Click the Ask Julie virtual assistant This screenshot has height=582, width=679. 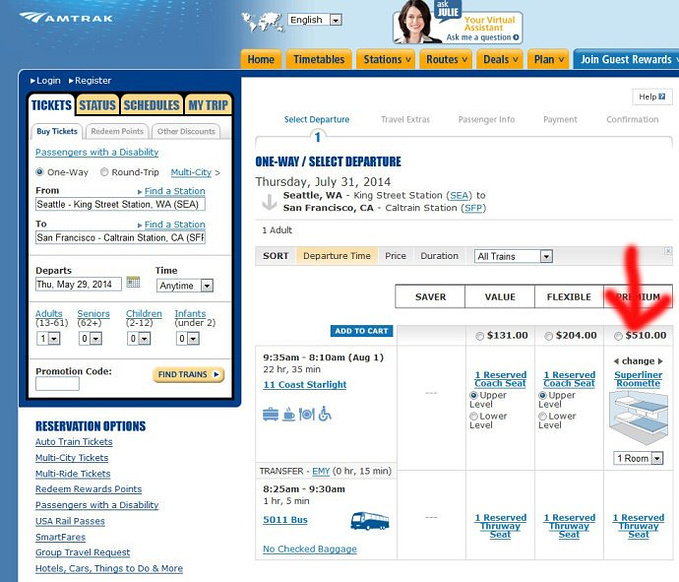coord(458,23)
